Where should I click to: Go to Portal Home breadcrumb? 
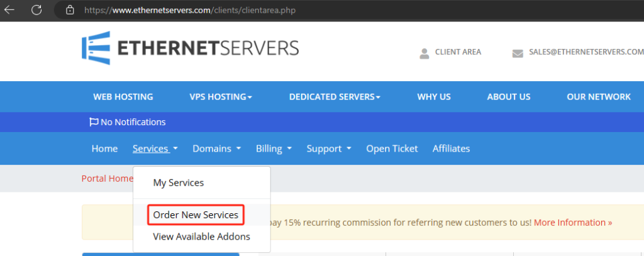(107, 179)
